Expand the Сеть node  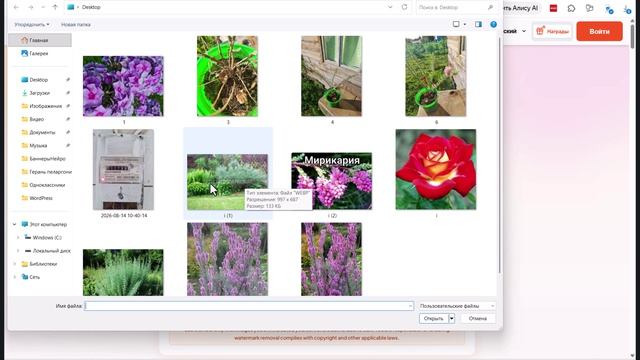tap(15, 277)
